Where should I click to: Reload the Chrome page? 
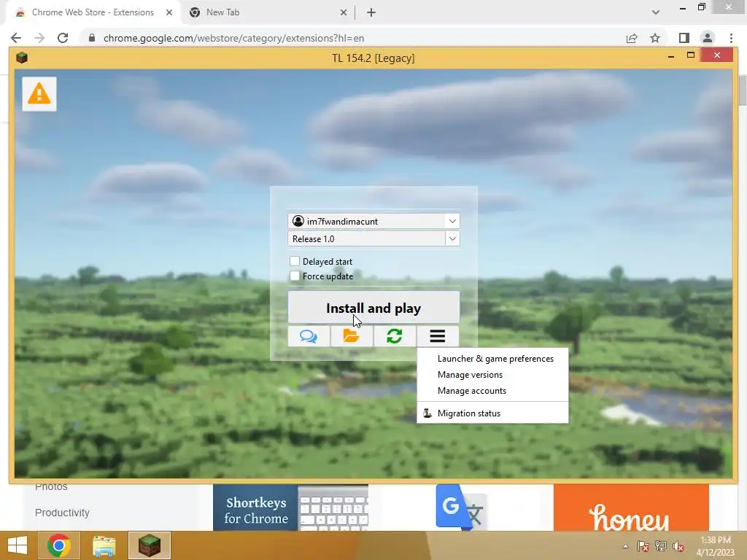coord(63,38)
